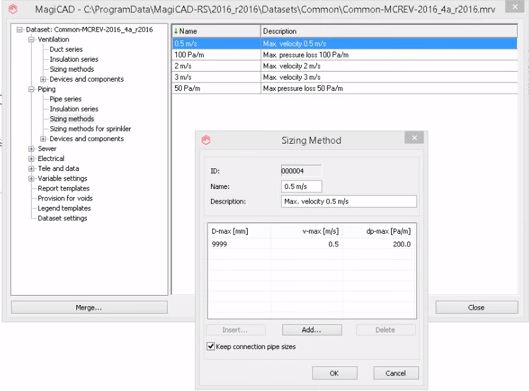The image size is (529, 391).
Task: Collapse the Ventilation tree node
Action: click(31, 39)
